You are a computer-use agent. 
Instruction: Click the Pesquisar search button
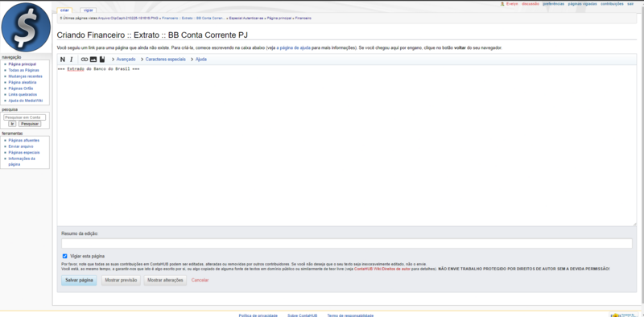[30, 124]
